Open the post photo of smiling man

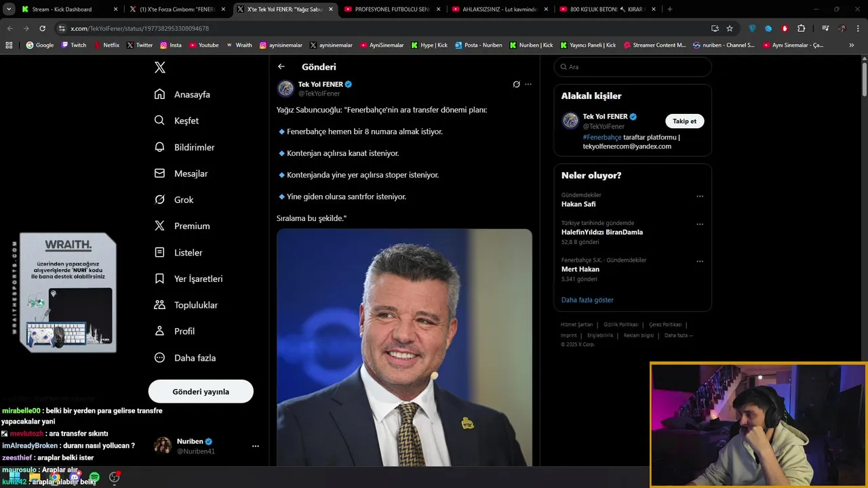[x=404, y=347]
